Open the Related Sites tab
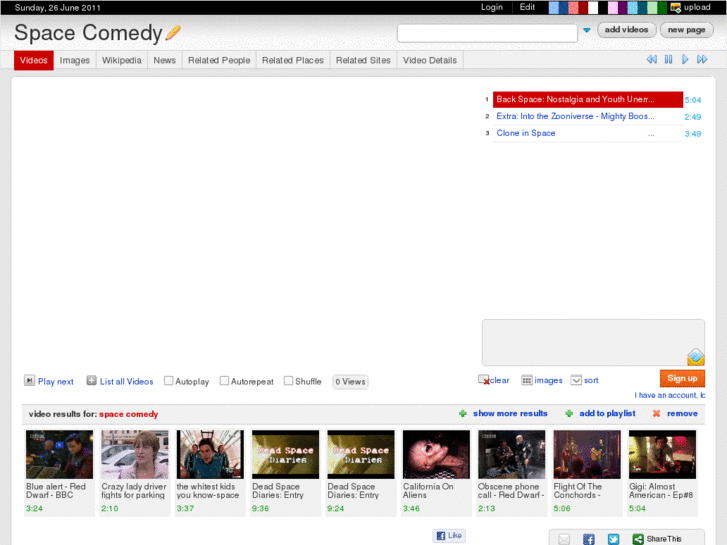This screenshot has height=545, width=727. (363, 60)
